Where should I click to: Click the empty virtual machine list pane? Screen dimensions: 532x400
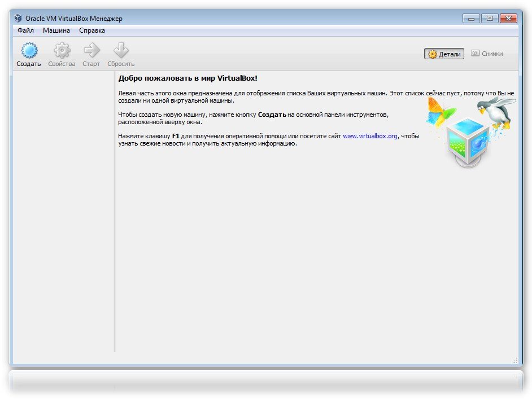[x=62, y=214]
